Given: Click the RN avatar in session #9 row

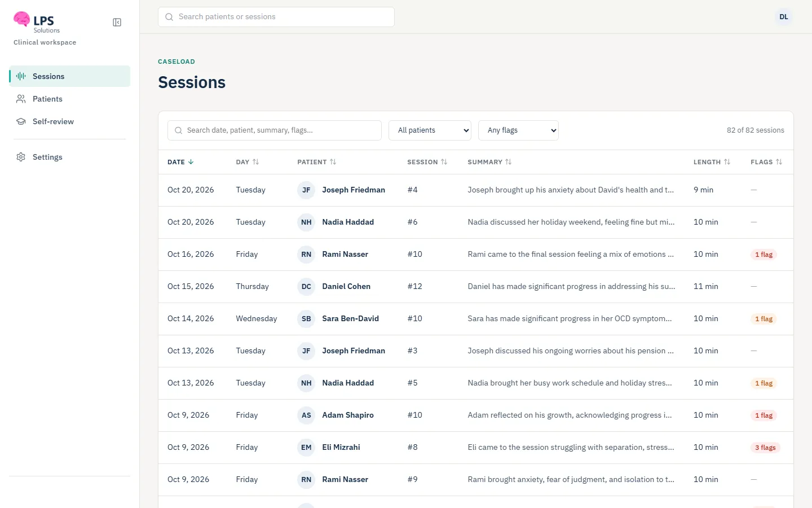Looking at the screenshot, I should [x=306, y=480].
